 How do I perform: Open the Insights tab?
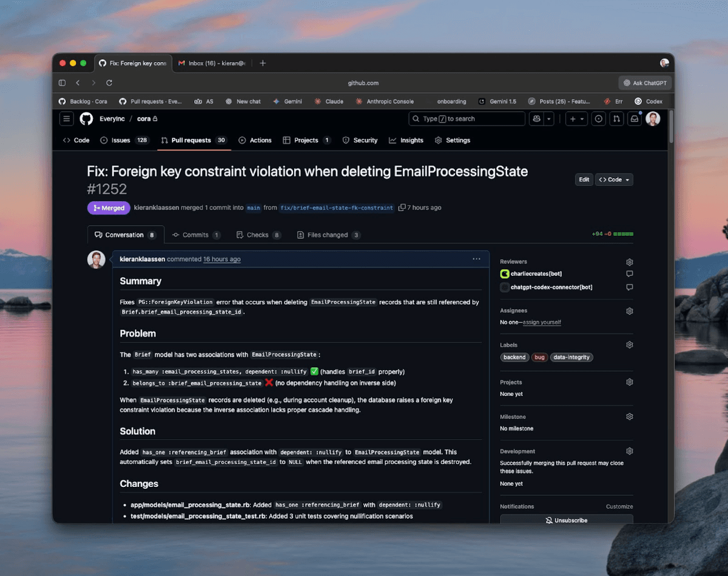(x=406, y=140)
